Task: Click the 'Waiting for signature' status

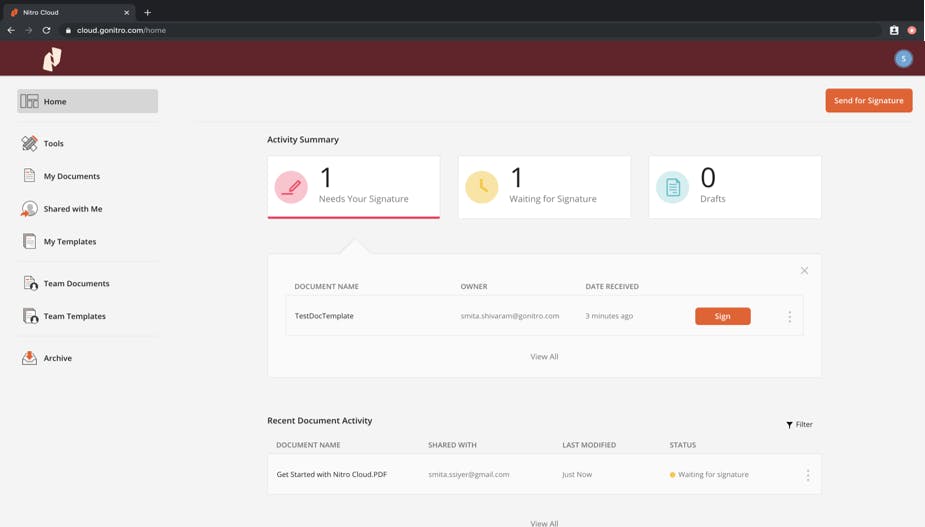Action: point(713,474)
